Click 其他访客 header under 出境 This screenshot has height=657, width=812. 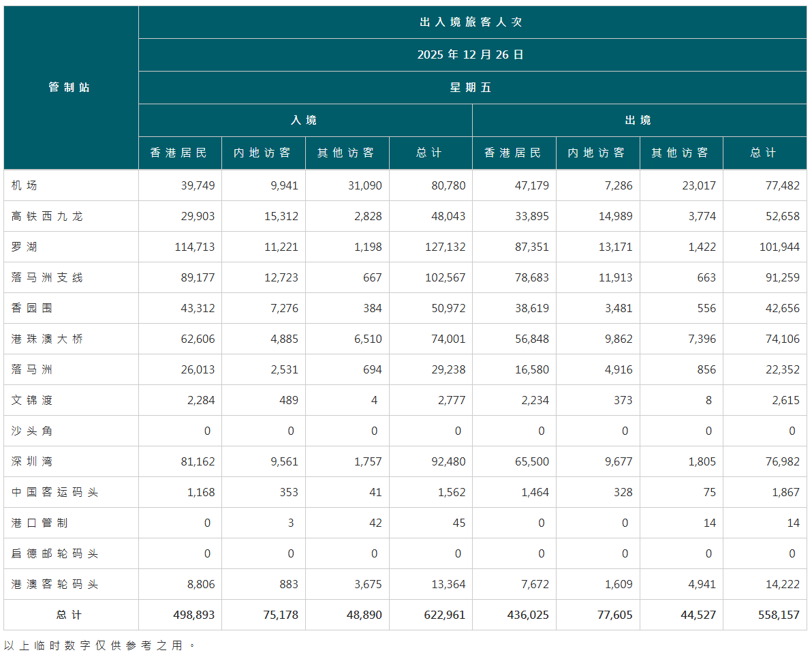pyautogui.click(x=681, y=153)
